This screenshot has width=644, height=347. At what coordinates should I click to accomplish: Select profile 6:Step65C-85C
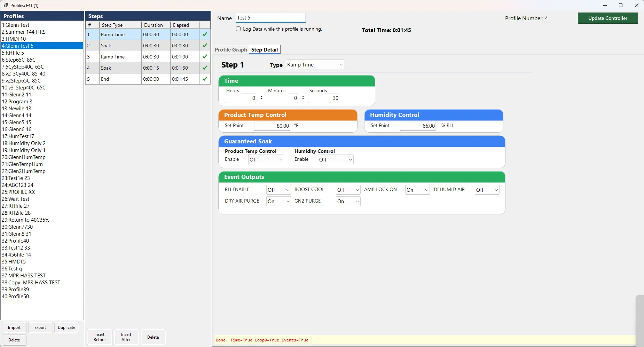pos(42,60)
